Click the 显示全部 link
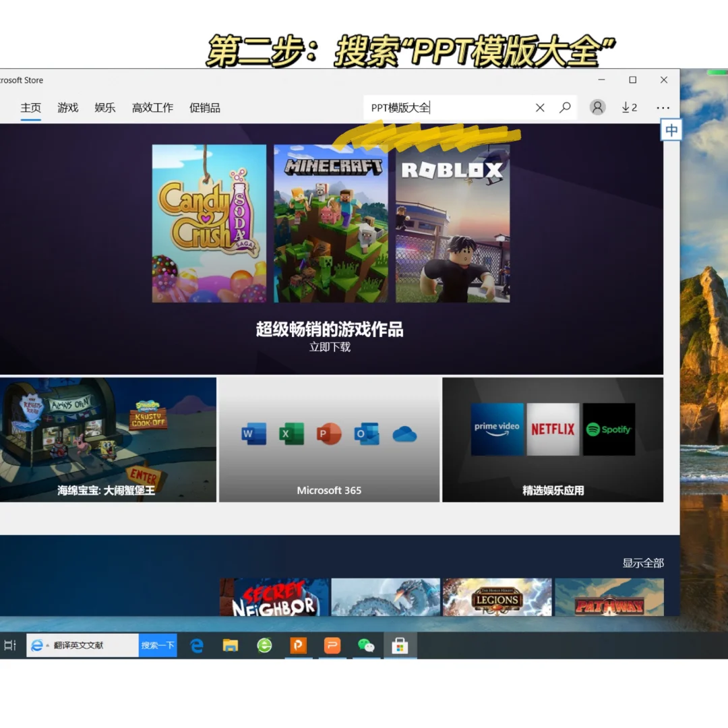728x728 pixels. tap(643, 563)
